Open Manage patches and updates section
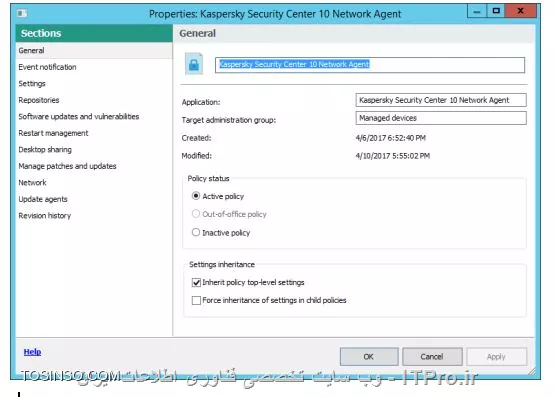The width and height of the screenshot is (554, 397). click(x=94, y=166)
